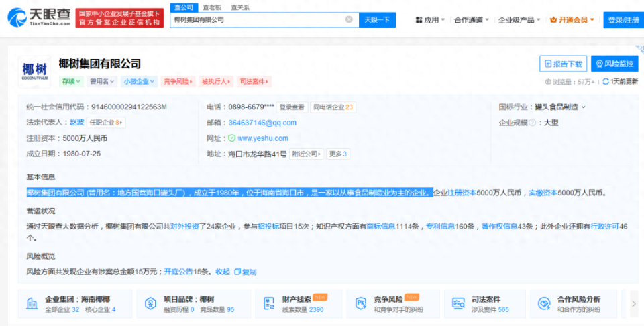Open the 司法案件 red tag

[x=254, y=81]
